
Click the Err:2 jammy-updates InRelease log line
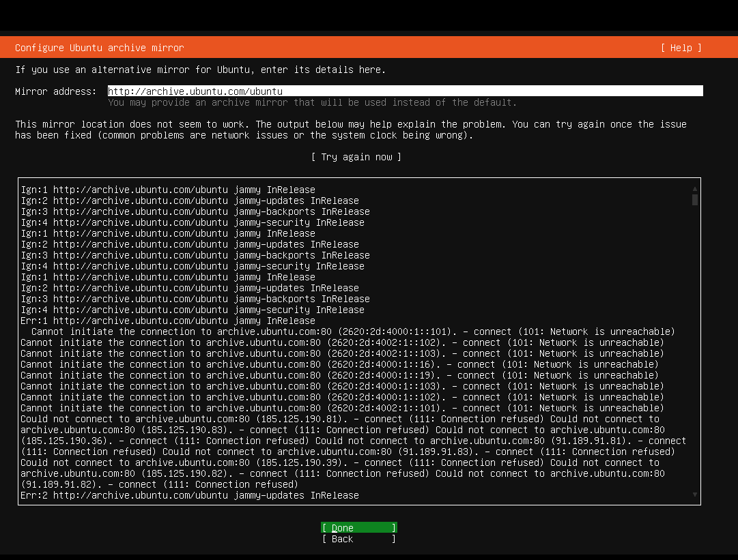point(190,495)
